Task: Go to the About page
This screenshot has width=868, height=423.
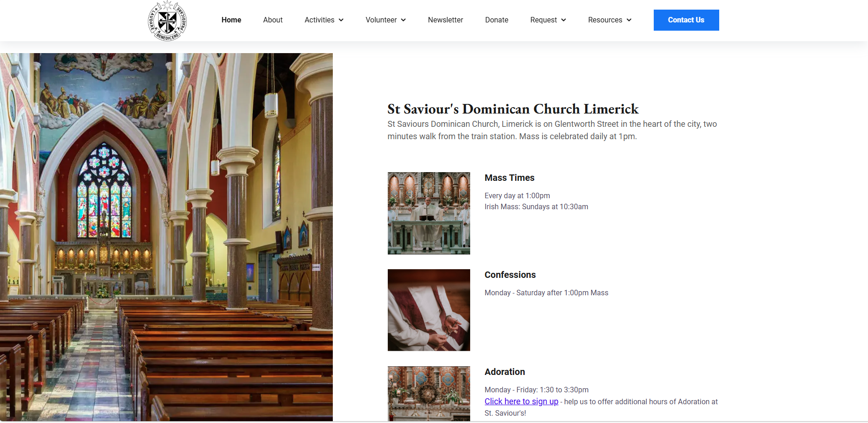Action: pos(273,20)
